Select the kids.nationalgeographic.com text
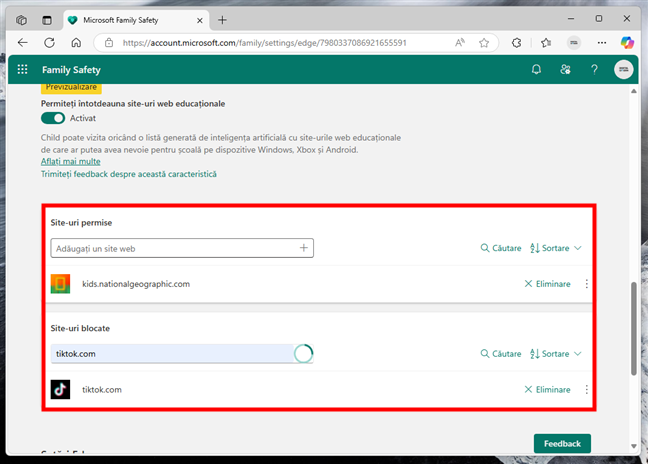 coord(136,284)
